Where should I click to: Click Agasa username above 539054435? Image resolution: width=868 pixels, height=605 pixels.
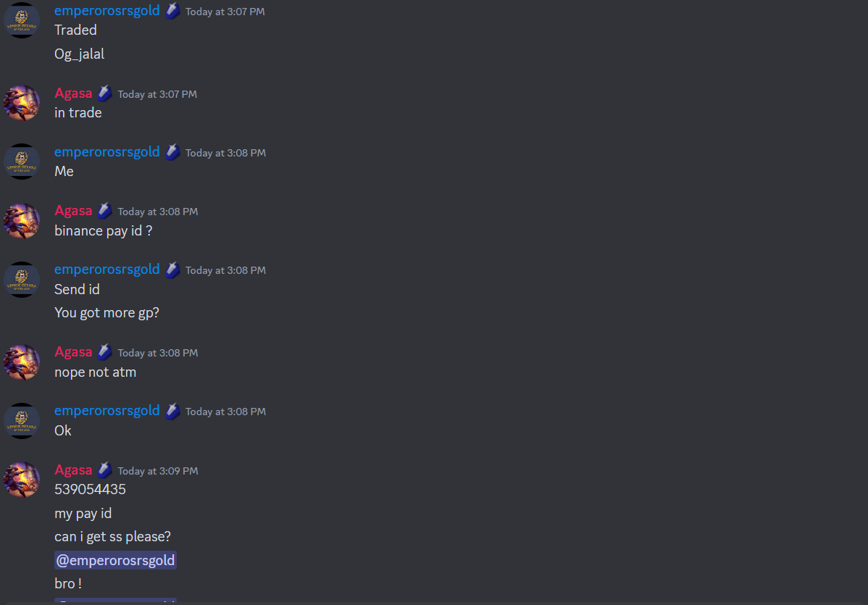[x=73, y=470]
